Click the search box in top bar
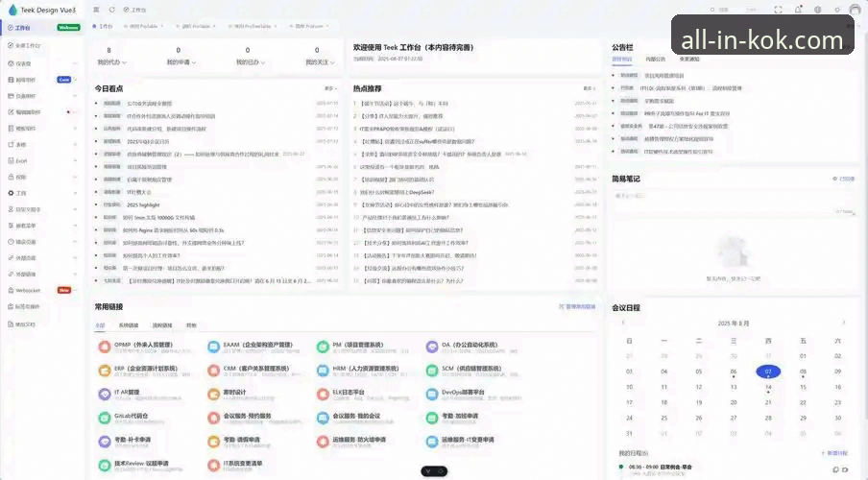 [734, 10]
